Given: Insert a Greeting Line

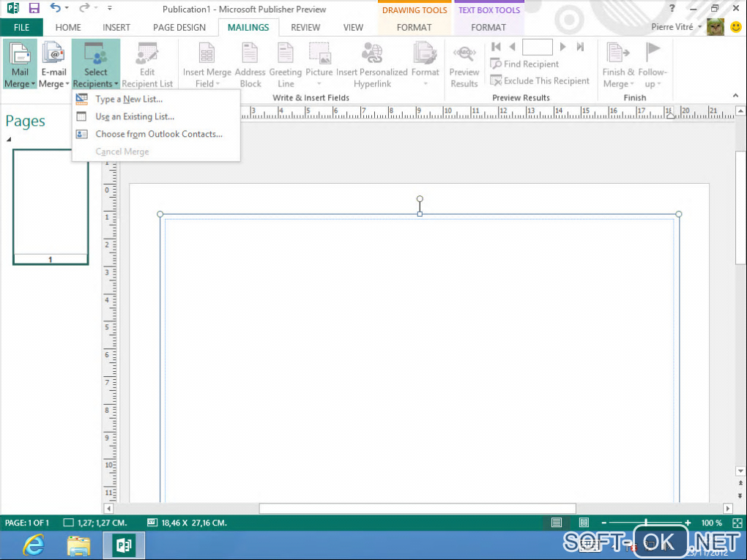Looking at the screenshot, I should (286, 64).
